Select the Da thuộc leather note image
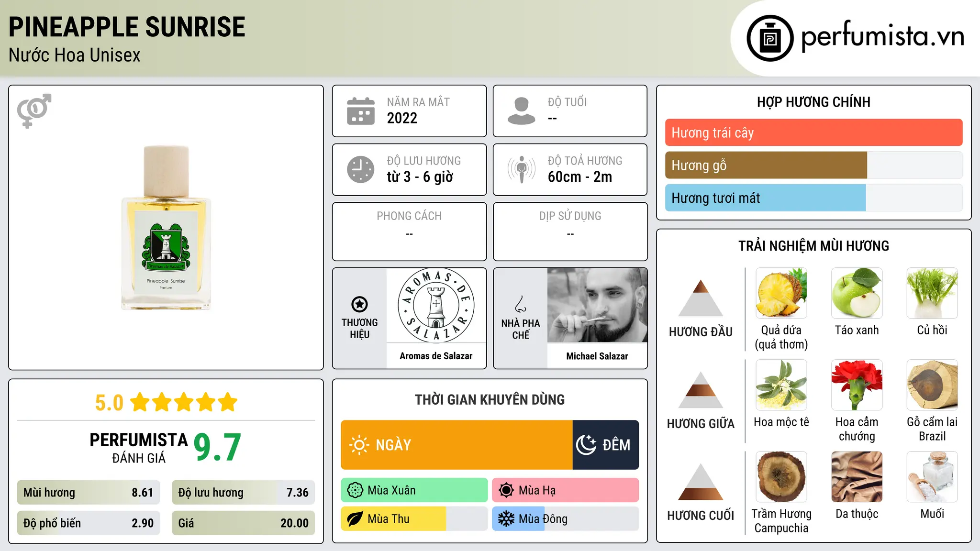The width and height of the screenshot is (980, 551). [x=857, y=477]
